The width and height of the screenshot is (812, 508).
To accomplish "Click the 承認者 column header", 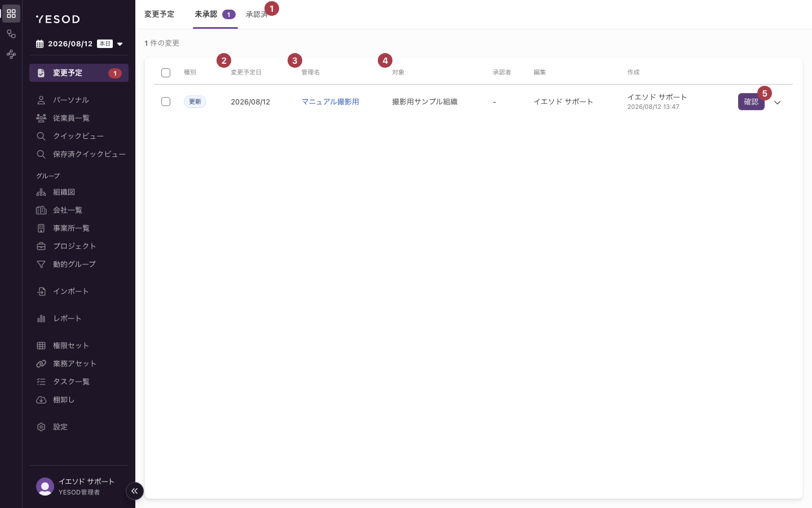I will click(502, 72).
